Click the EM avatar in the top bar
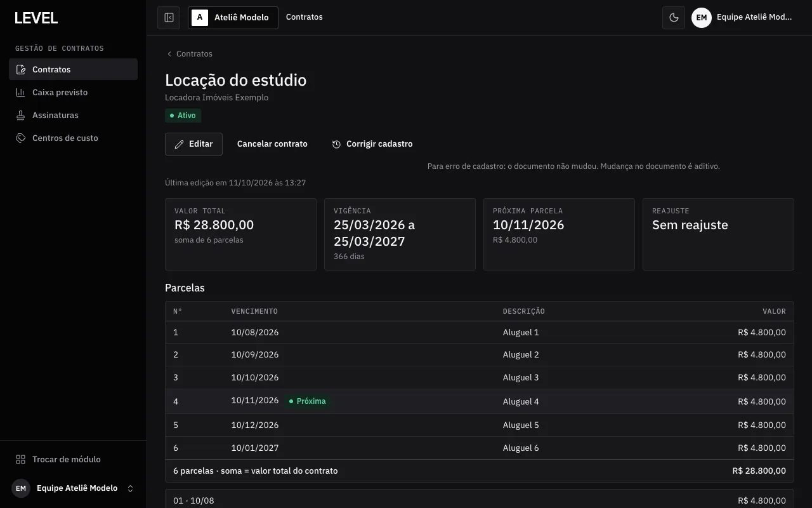 point(701,18)
